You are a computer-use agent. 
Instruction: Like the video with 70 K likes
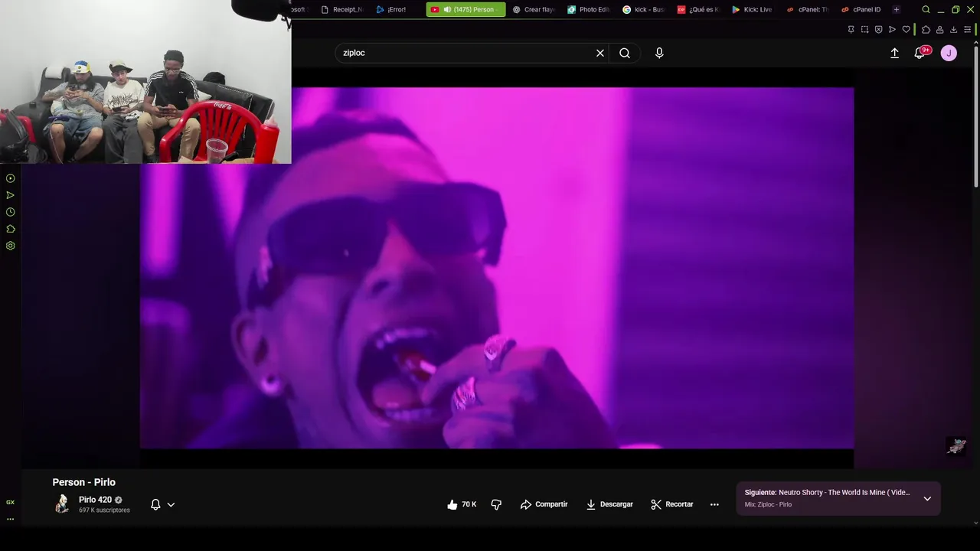[x=462, y=504]
